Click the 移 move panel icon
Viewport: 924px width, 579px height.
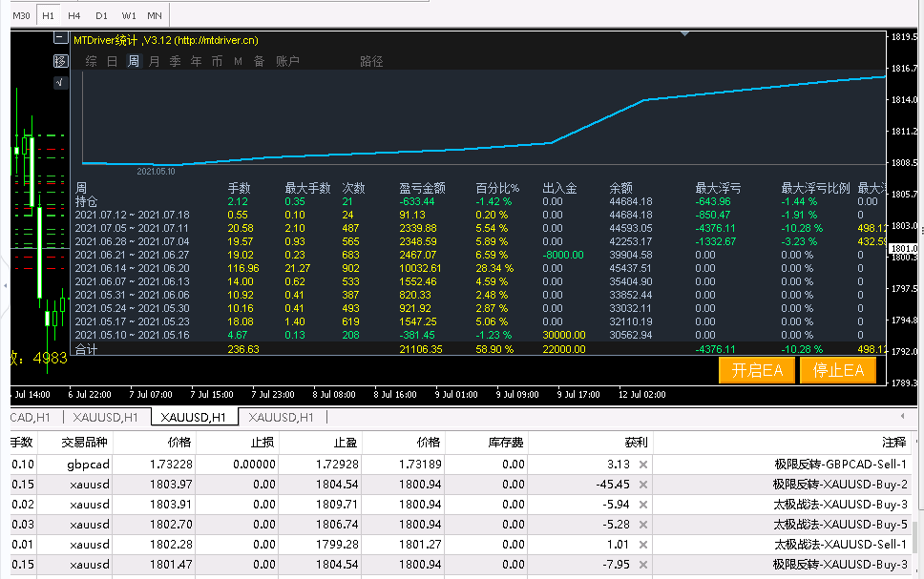(x=60, y=61)
